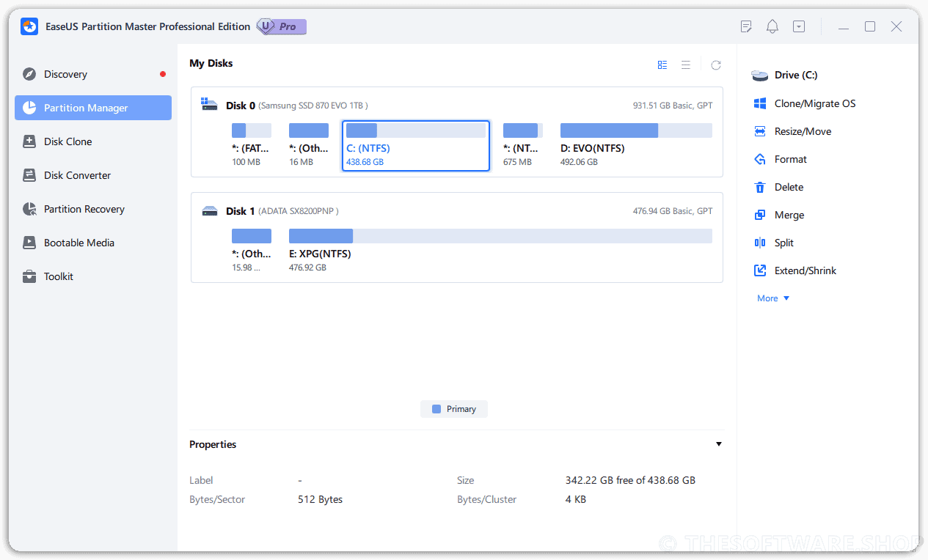Select the E: XPG(NTFS) partition
928x560 pixels.
point(500,251)
